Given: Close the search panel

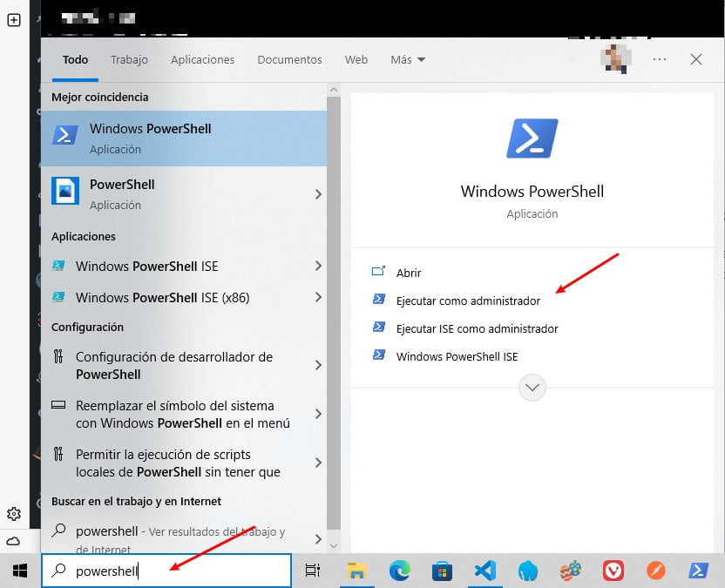Looking at the screenshot, I should point(696,59).
